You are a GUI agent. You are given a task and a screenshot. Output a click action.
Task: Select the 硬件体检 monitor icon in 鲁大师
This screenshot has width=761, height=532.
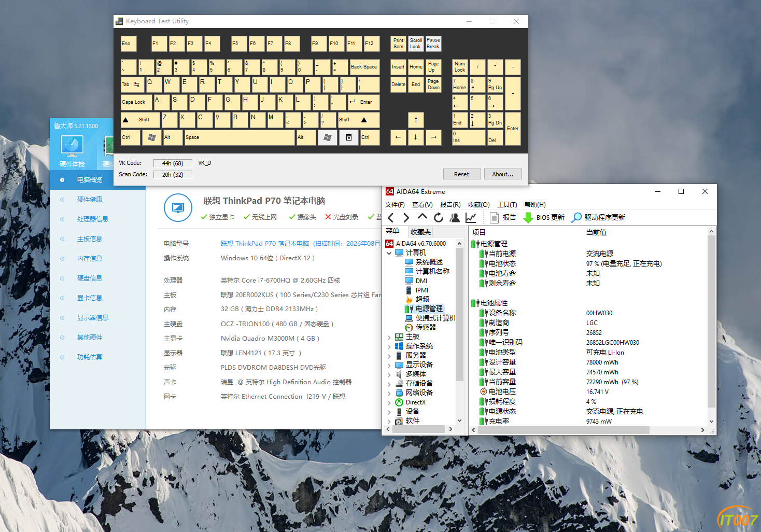pos(72,146)
